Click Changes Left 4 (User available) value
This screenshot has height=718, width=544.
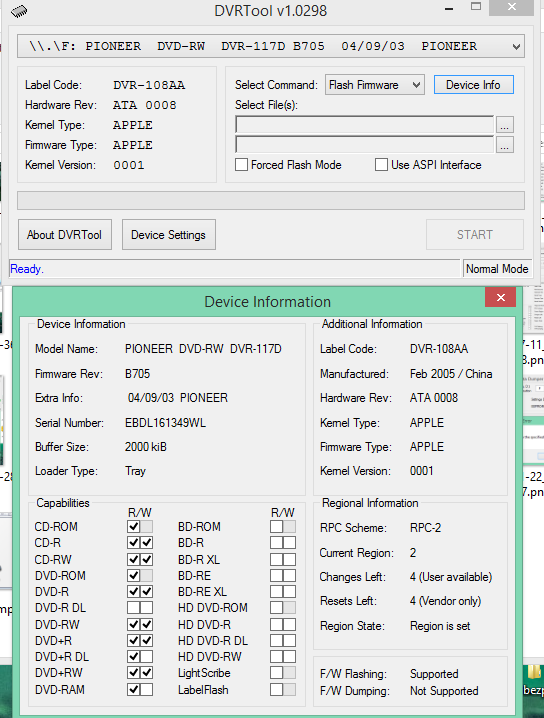(451, 577)
